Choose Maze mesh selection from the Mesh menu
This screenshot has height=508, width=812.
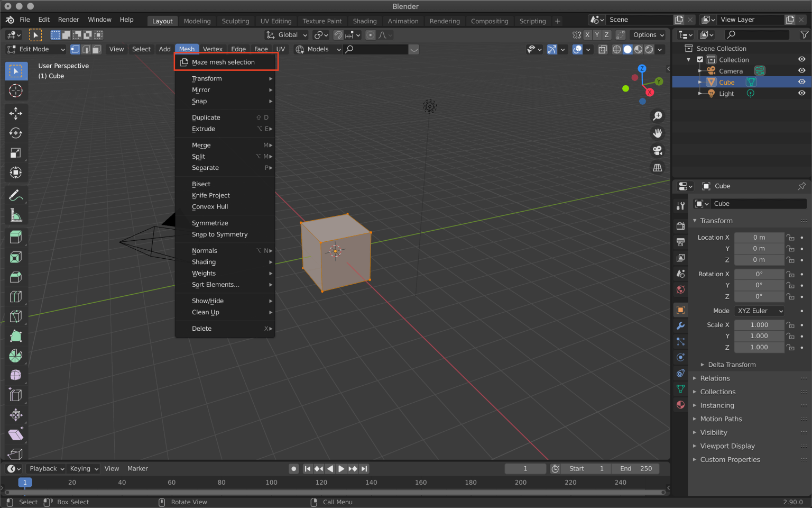point(226,62)
